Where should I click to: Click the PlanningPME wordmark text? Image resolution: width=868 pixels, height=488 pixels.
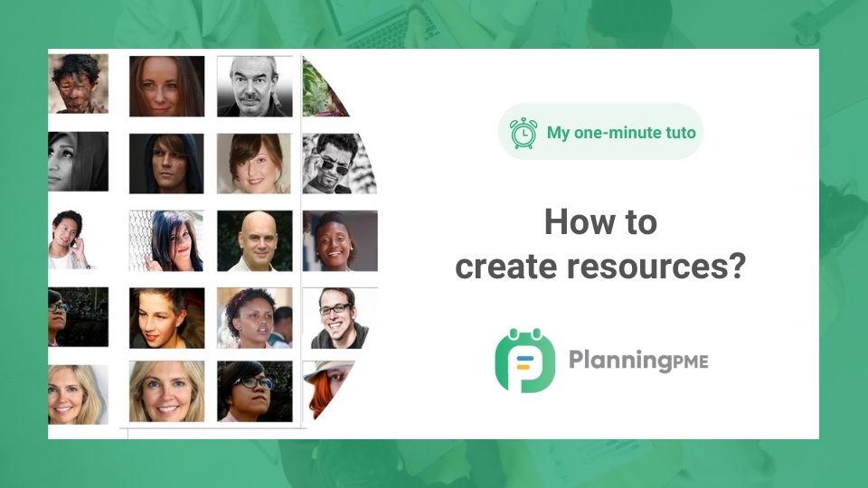[x=638, y=361]
